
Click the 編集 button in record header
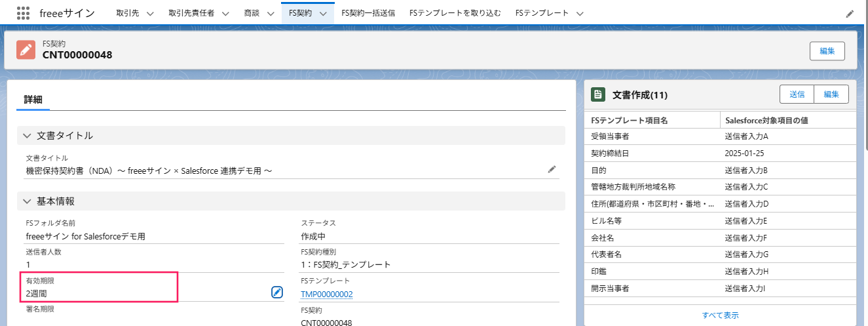pyautogui.click(x=827, y=51)
